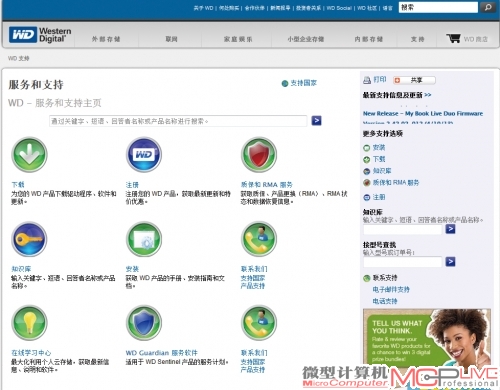
Task: Open the 在线学习中心 link
Action: [31, 353]
